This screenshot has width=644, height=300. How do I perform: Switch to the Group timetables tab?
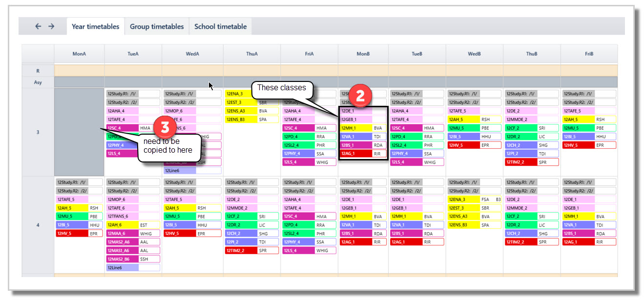coord(157,26)
